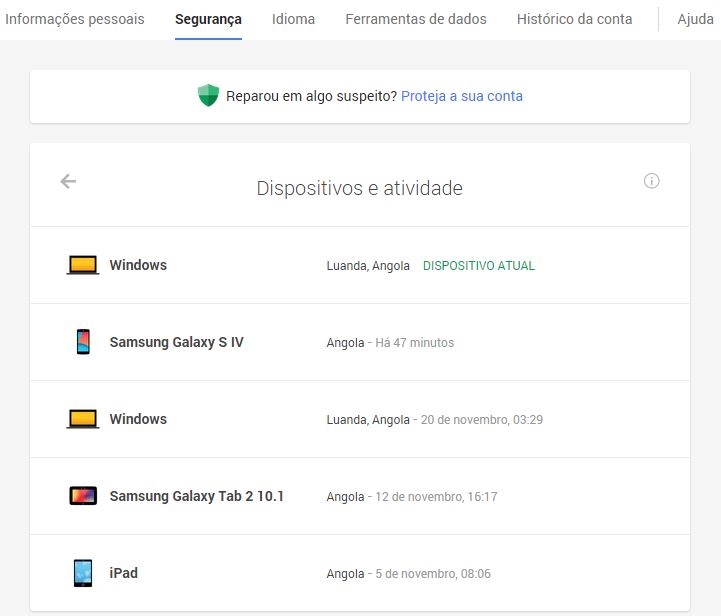Viewport: 721px width, 616px height.
Task: Go back with the left arrow icon
Action: 68,181
